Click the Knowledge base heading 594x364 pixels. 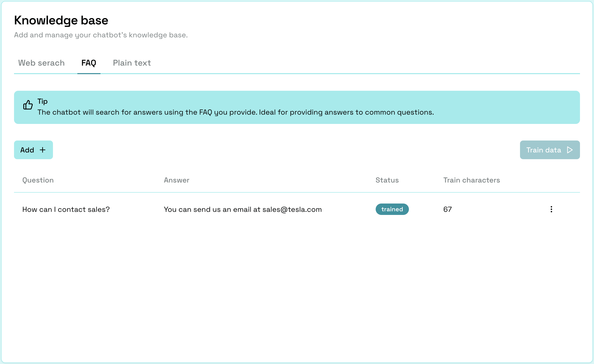(61, 20)
